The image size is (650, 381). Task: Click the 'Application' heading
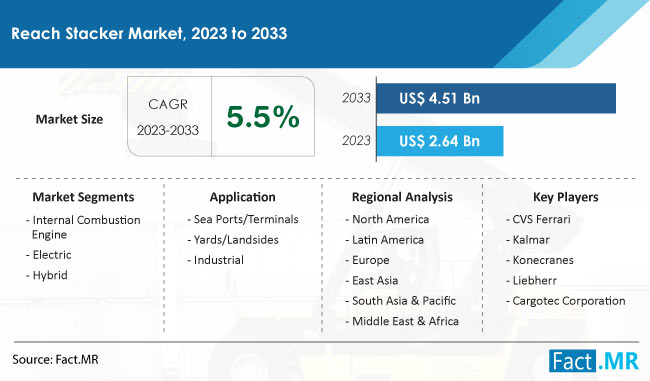243,197
